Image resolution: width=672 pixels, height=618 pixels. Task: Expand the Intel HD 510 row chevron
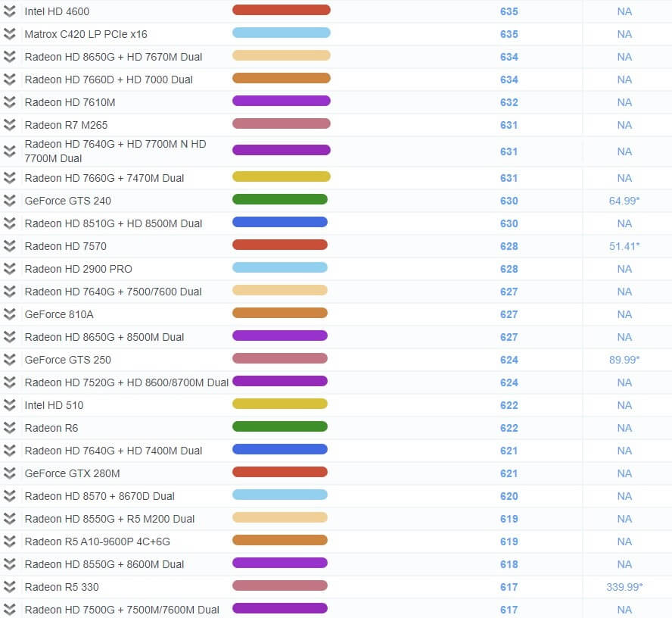pyautogui.click(x=9, y=405)
